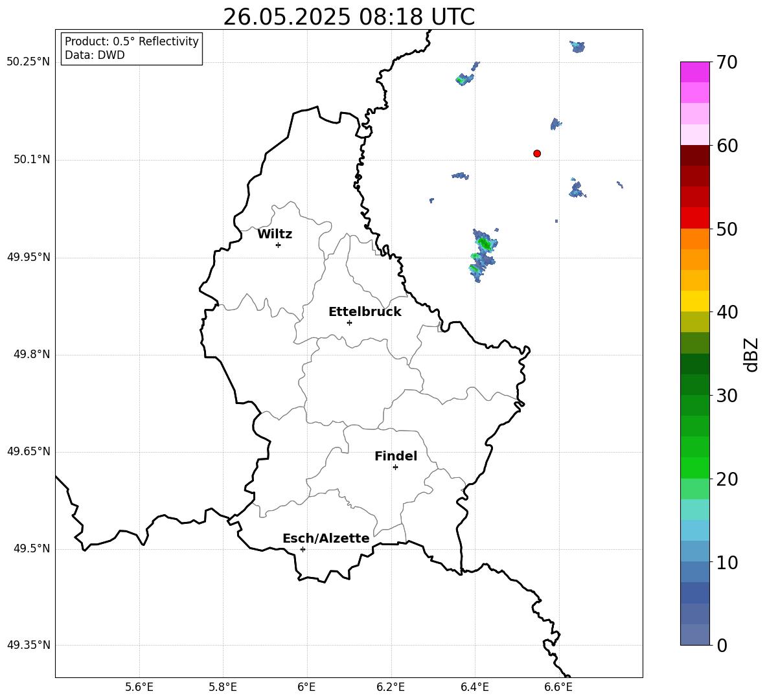Viewport: 767px width, 700px height.
Task: Click the 5.6°E longitude label
Action: click(x=139, y=687)
